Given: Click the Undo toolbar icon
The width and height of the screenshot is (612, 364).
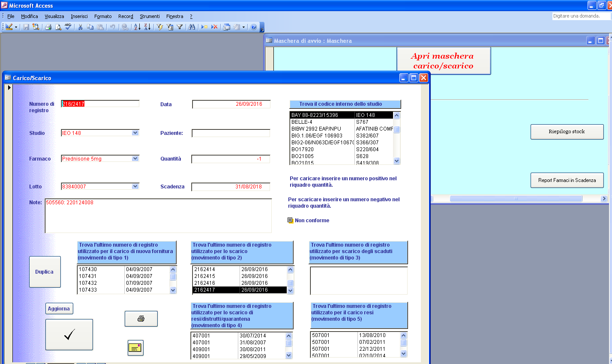Looking at the screenshot, I should (112, 27).
